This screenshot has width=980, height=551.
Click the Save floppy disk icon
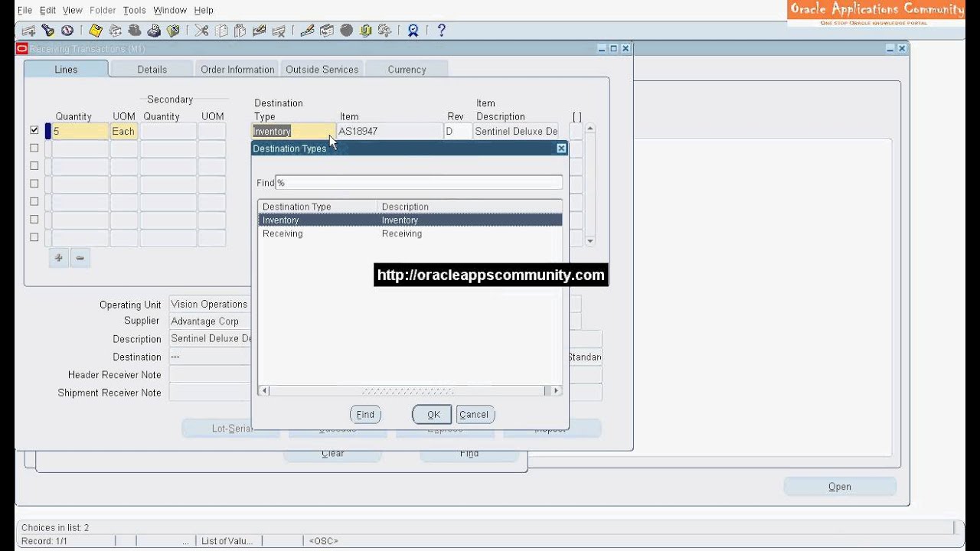(95, 31)
